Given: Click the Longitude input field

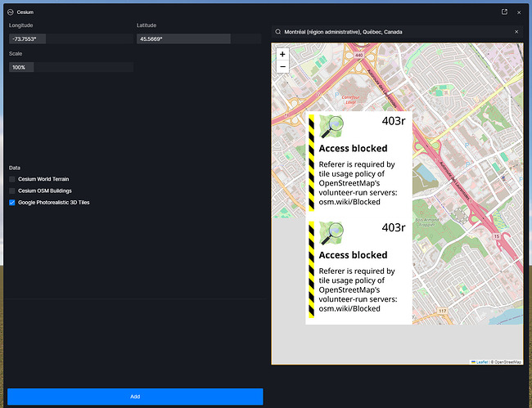Looking at the screenshot, I should pyautogui.click(x=70, y=39).
